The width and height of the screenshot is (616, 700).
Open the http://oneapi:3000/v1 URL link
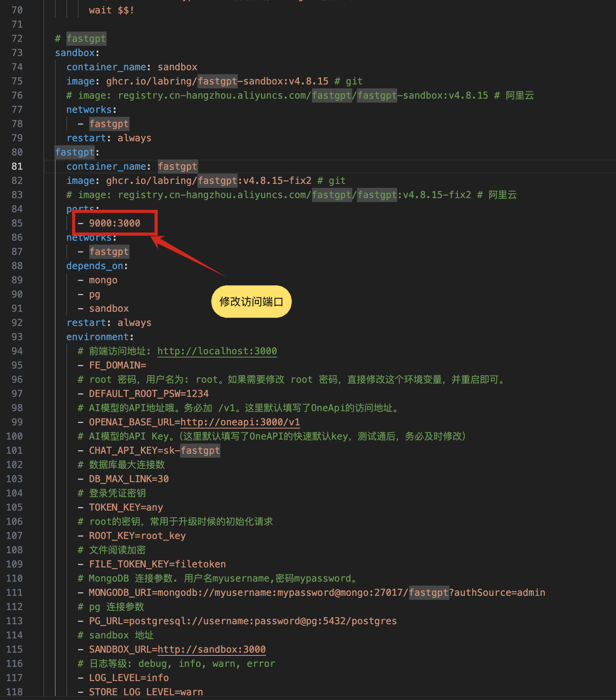(240, 422)
